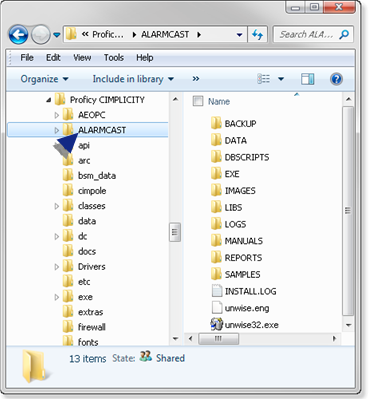Click the DATA folder icon in file list
Image resolution: width=370 pixels, height=399 pixels.
tap(216, 140)
